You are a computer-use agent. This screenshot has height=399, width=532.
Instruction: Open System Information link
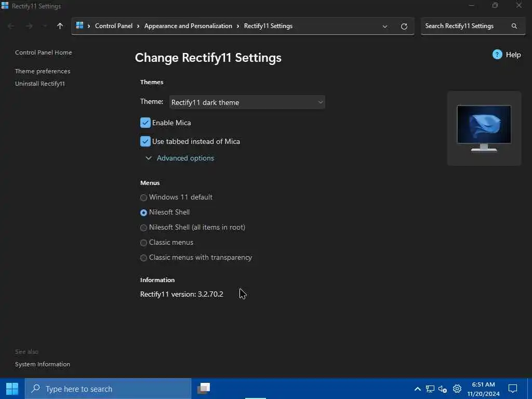pos(43,364)
